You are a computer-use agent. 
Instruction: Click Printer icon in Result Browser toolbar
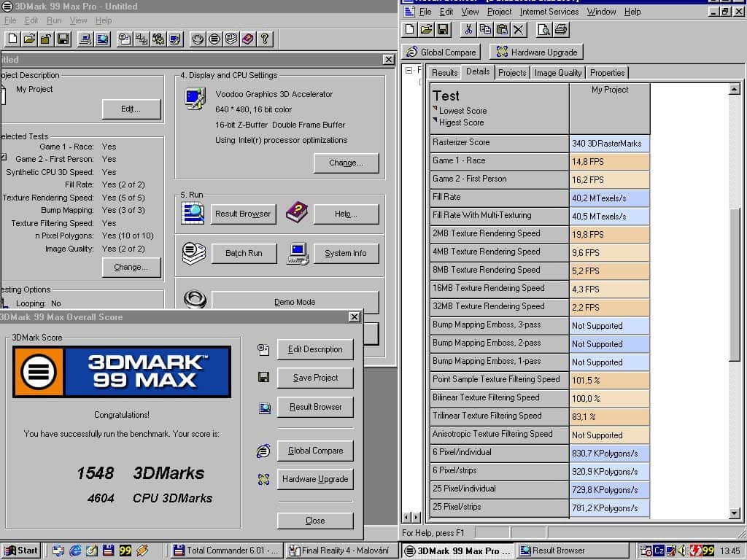click(x=561, y=29)
